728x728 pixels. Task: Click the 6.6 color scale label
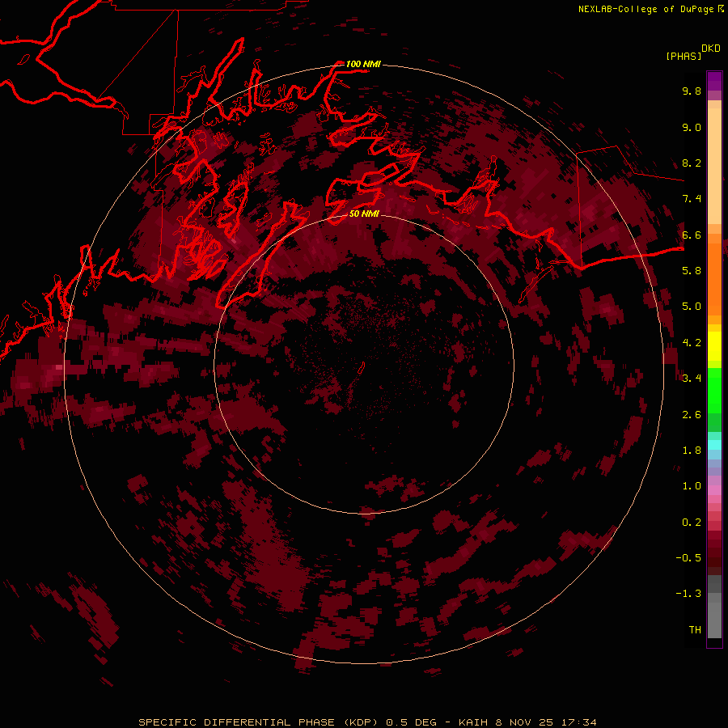click(692, 235)
